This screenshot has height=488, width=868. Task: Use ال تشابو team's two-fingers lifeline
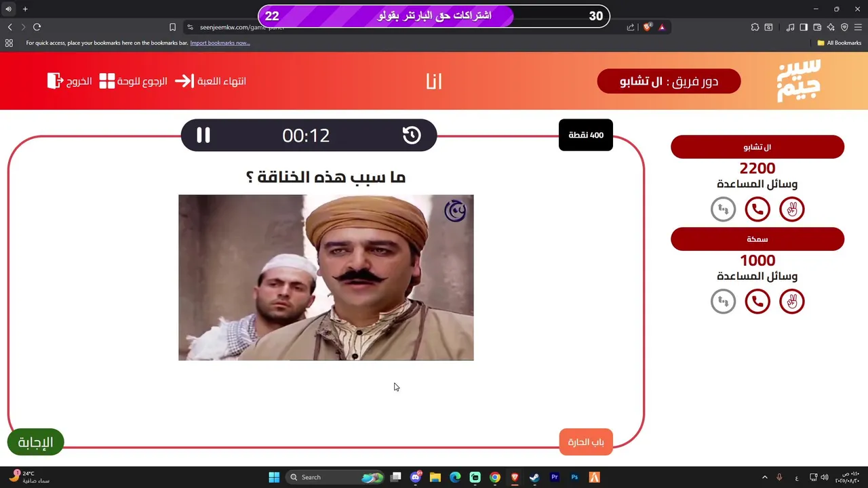click(792, 209)
